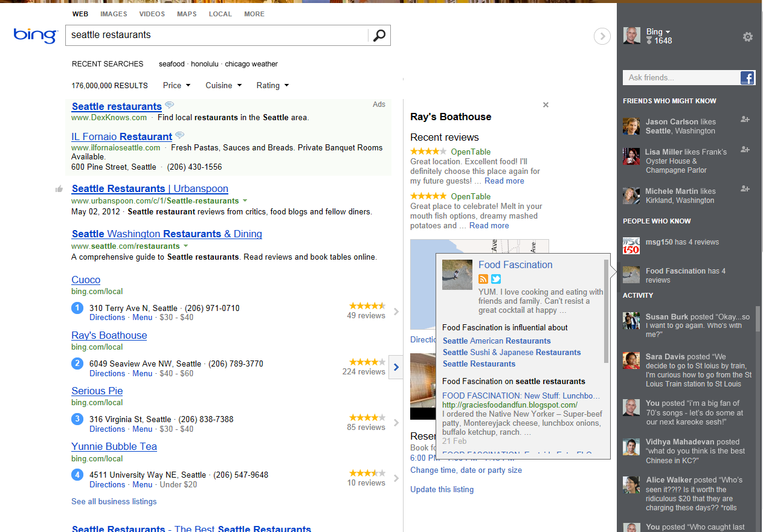Open Seattle Washington Restaurants & Dining result
Viewport: 763px width, 532px height.
tap(167, 234)
